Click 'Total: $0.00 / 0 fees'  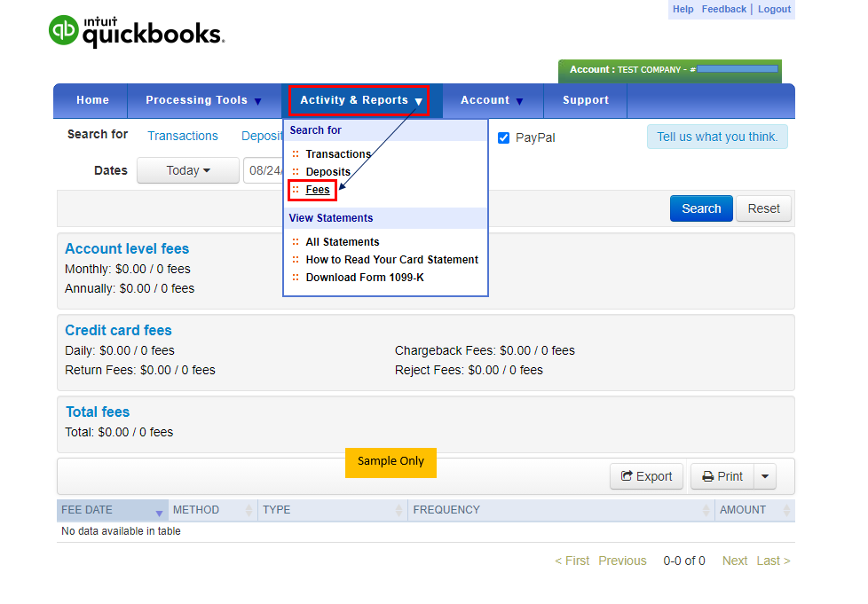pyautogui.click(x=119, y=432)
